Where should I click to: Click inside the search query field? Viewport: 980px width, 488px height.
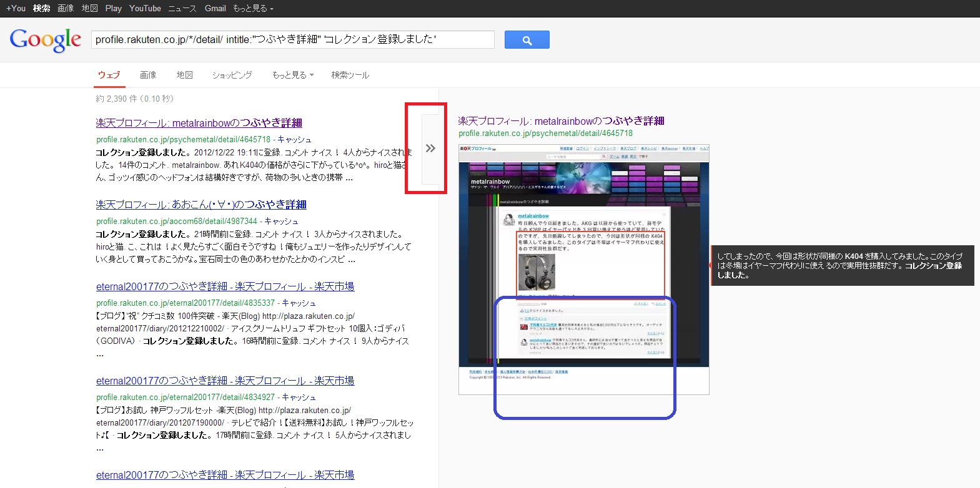tap(292, 39)
